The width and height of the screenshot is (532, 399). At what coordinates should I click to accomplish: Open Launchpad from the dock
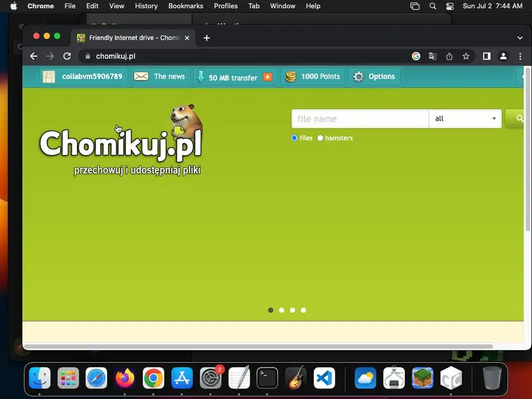pos(68,378)
